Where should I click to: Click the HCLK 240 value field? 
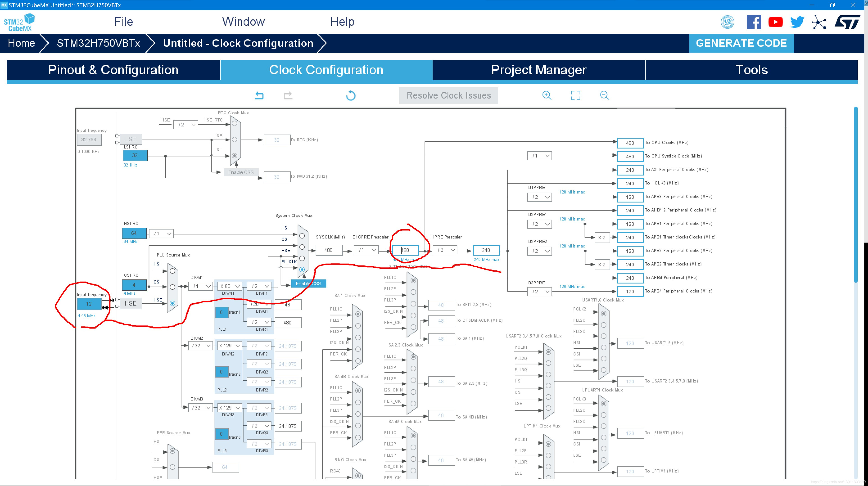(486, 250)
